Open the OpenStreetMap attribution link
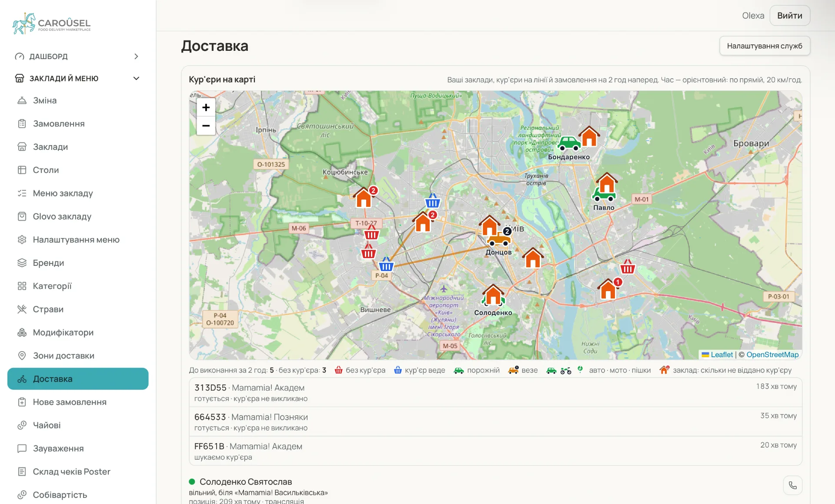 point(772,355)
